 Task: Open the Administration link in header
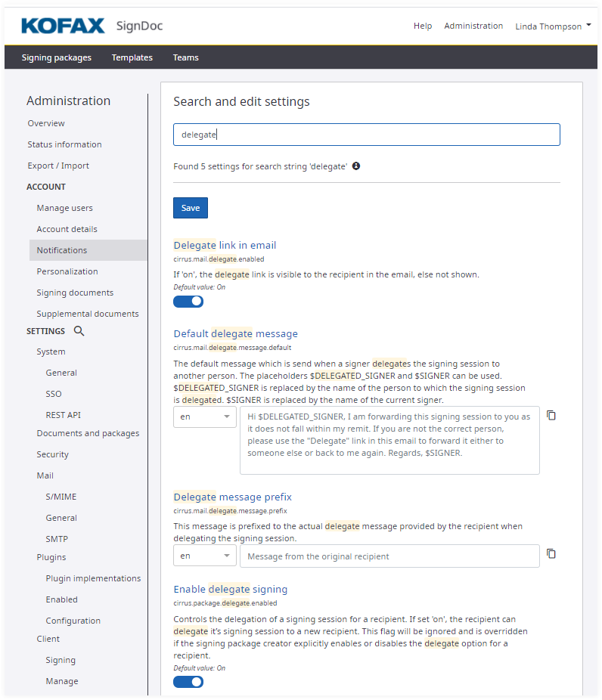click(x=473, y=26)
